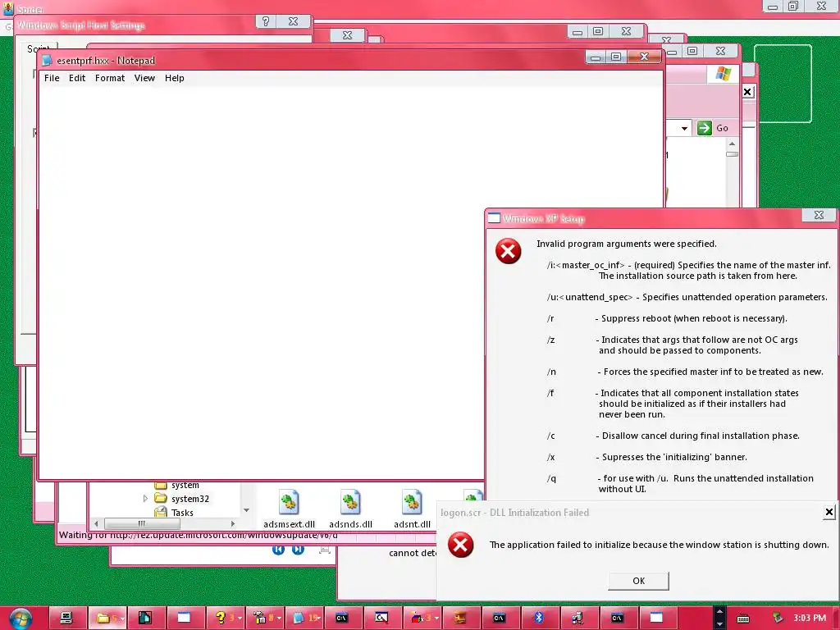Click the Windows flag logo in browser
Screen dimensions: 840x630
point(723,73)
